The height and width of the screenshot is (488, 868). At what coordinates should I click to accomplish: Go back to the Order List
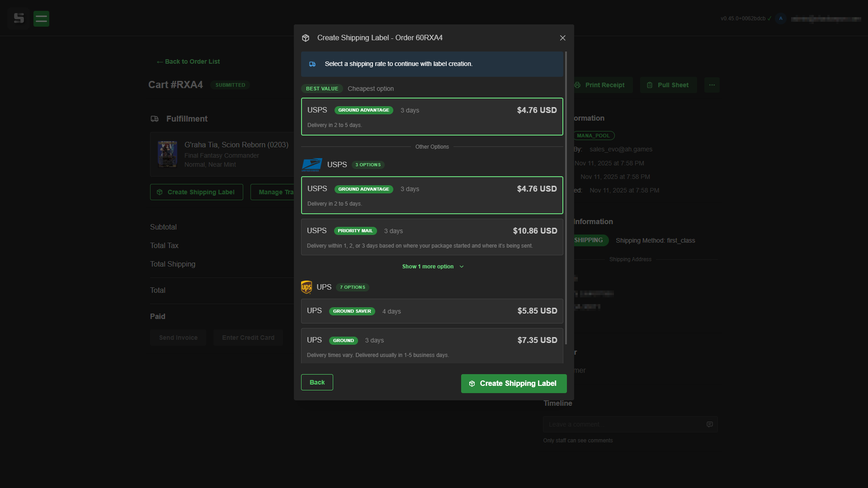188,61
